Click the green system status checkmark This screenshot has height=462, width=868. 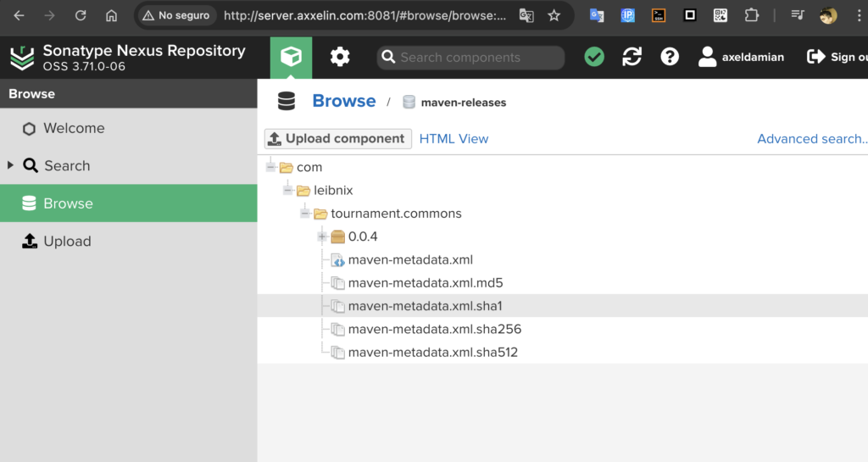[x=594, y=58]
